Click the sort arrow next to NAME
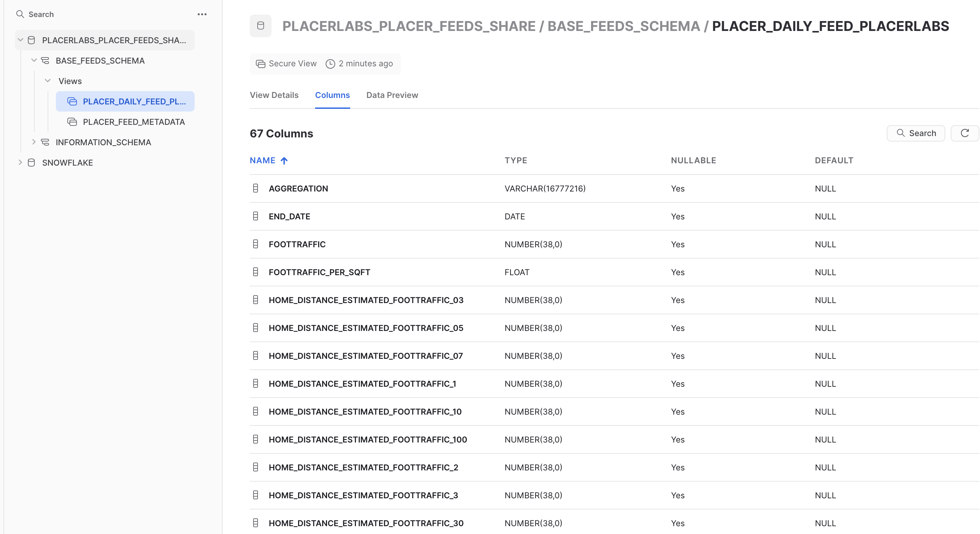Image resolution: width=980 pixels, height=534 pixels. pos(284,161)
